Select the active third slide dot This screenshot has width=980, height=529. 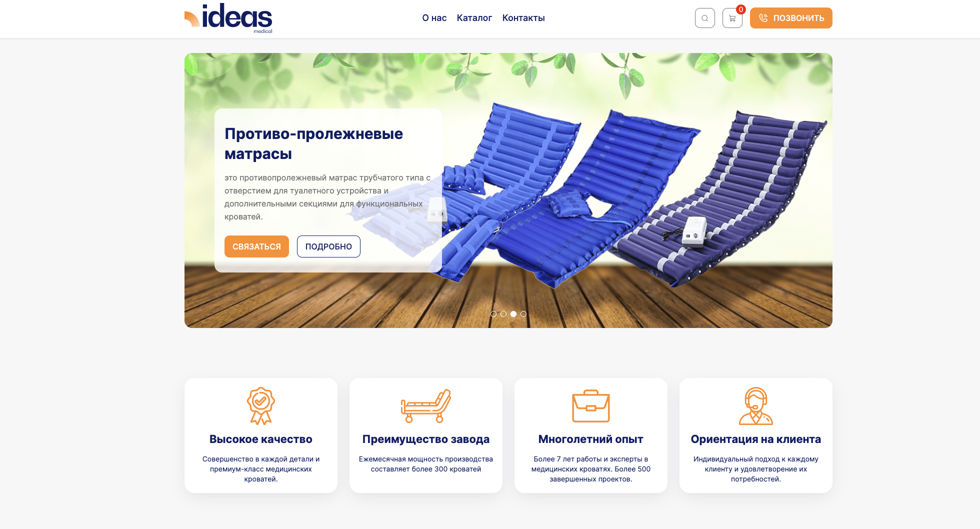pos(513,314)
